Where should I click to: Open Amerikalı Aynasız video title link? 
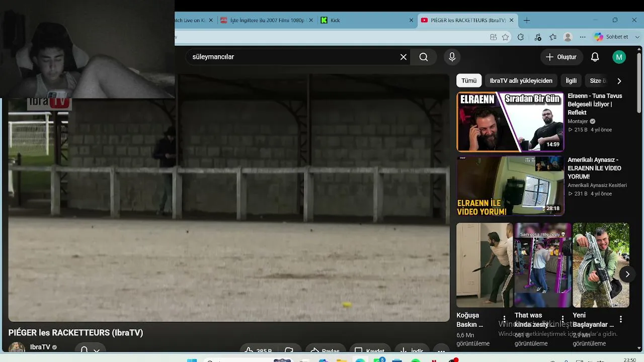coord(595,168)
